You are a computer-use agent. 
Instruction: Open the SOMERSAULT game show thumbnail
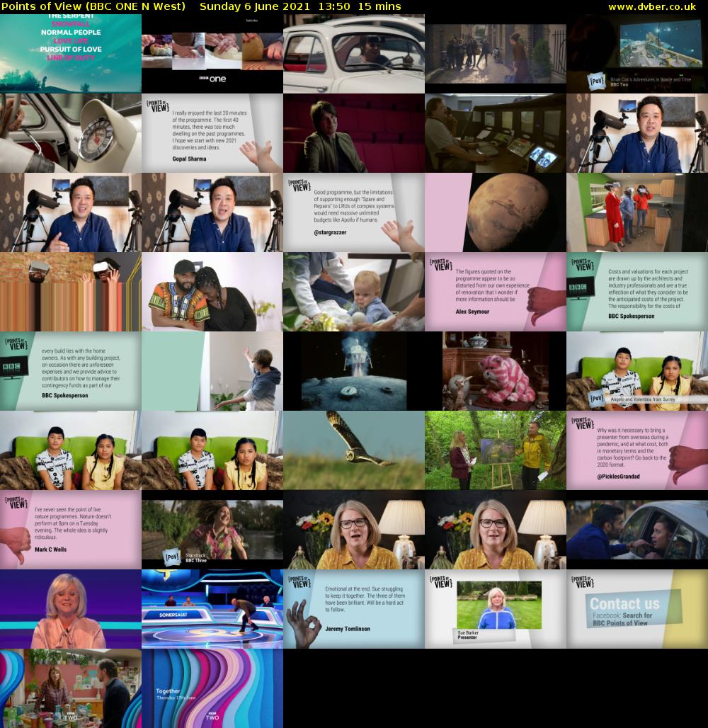[x=212, y=609]
